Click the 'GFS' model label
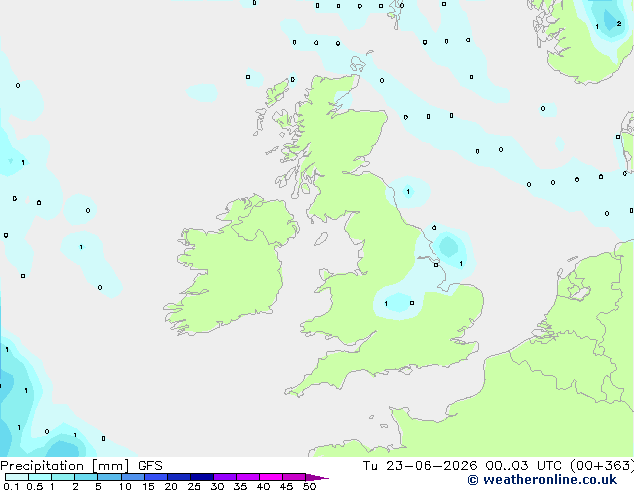The width and height of the screenshot is (634, 490). [150, 466]
